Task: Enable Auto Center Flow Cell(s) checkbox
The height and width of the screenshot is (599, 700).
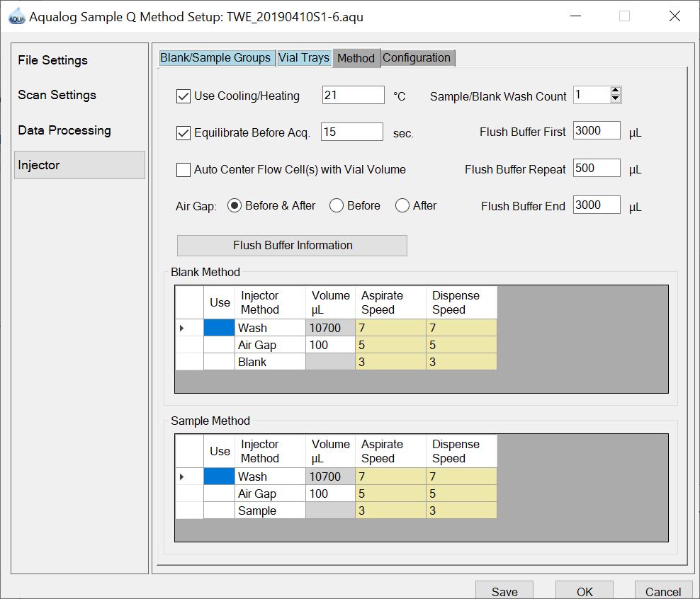Action: coord(184,170)
